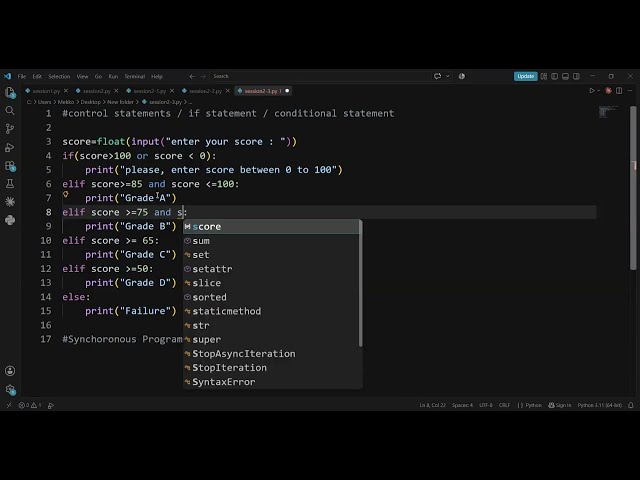
Task: Open the Extensions view
Action: tap(10, 166)
